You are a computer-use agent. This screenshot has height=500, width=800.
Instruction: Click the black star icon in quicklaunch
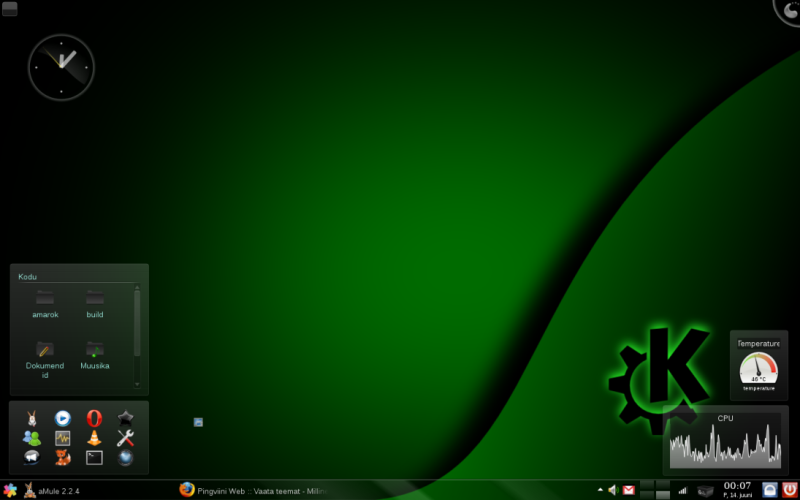(x=125, y=418)
